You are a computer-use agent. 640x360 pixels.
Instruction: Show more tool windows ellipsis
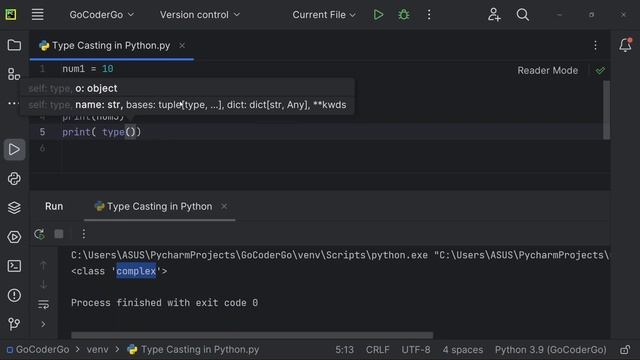click(13, 103)
